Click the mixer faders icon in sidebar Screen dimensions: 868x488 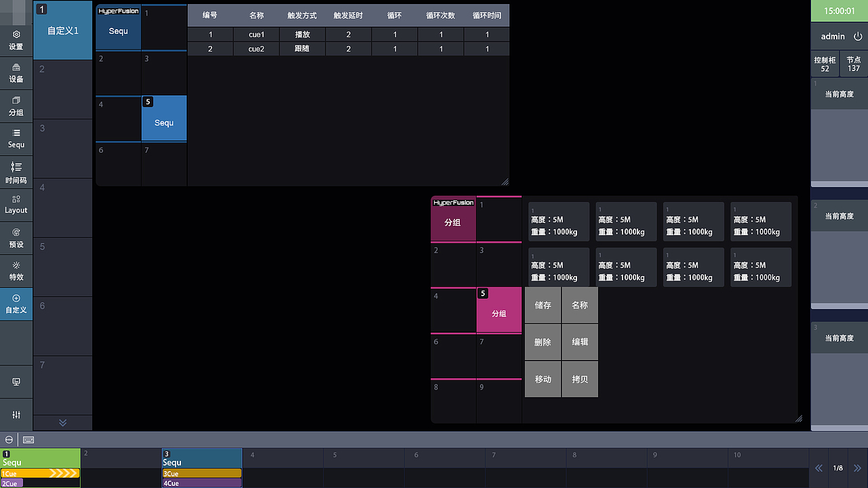[16, 414]
